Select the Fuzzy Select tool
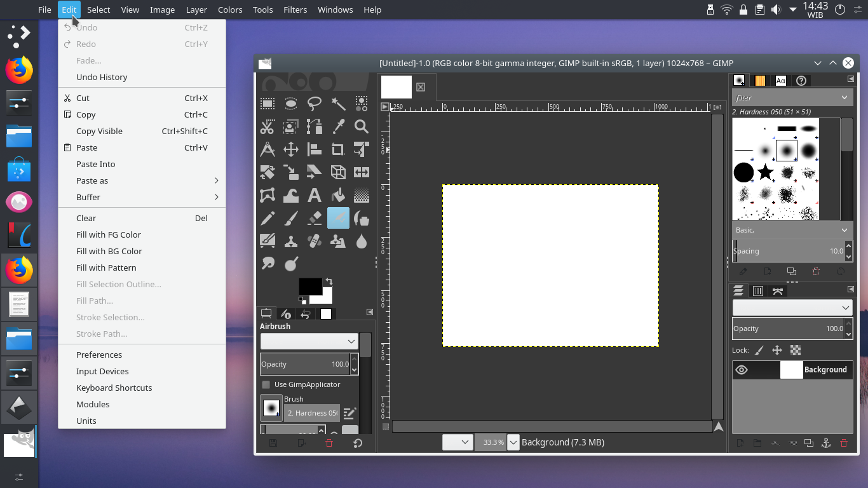Viewport: 868px width, 488px height. point(337,104)
